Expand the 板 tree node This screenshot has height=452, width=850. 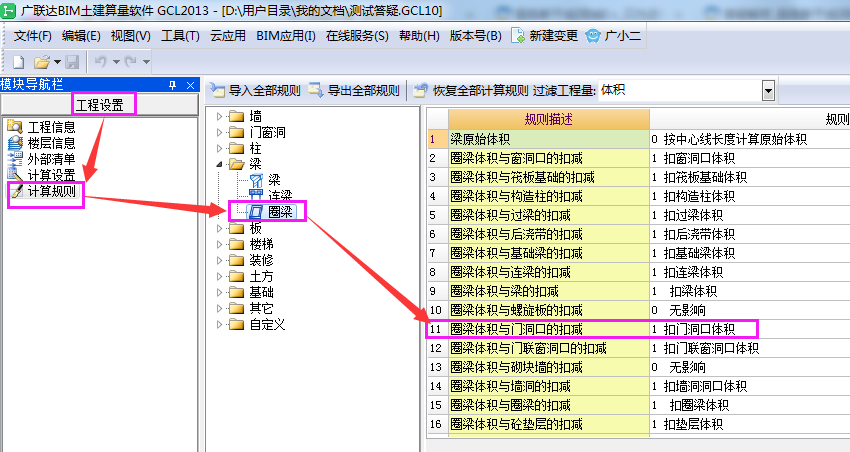(220, 228)
